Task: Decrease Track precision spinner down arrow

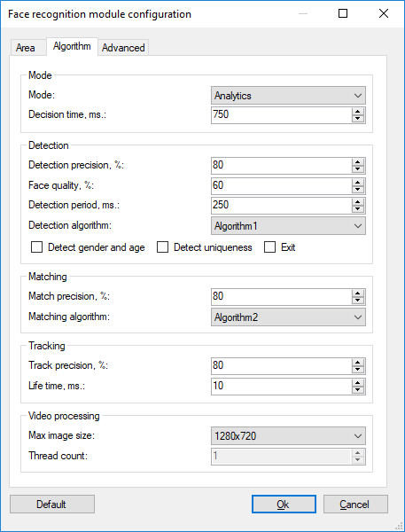Action: (358, 370)
